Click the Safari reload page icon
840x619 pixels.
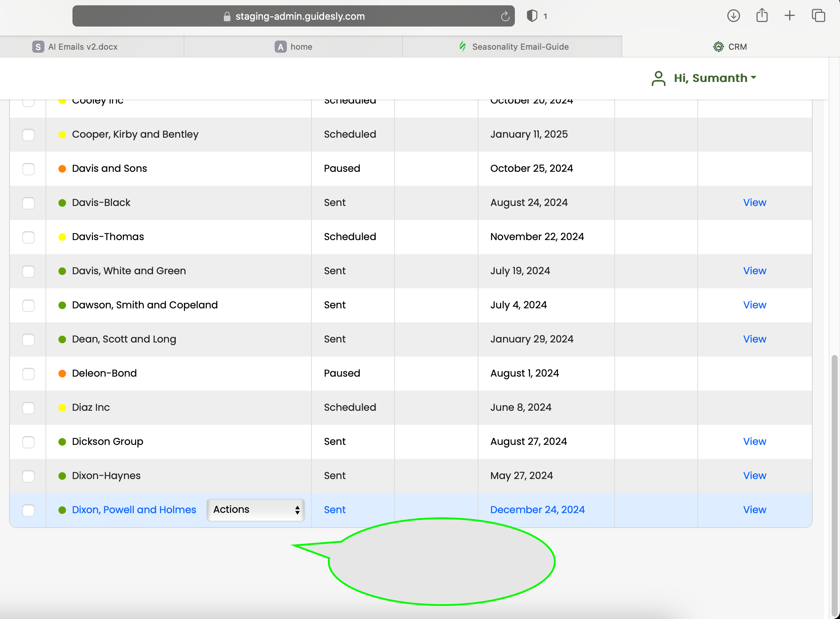click(505, 16)
